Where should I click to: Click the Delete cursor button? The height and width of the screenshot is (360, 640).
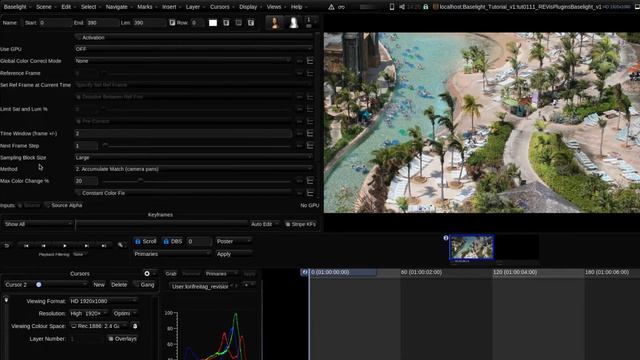coord(119,284)
